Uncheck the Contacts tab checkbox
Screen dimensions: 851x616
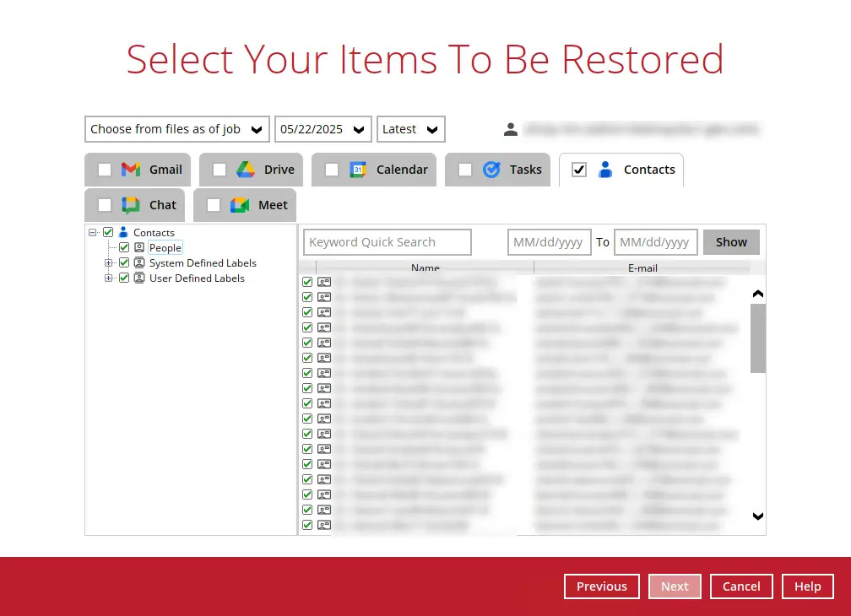pos(579,170)
